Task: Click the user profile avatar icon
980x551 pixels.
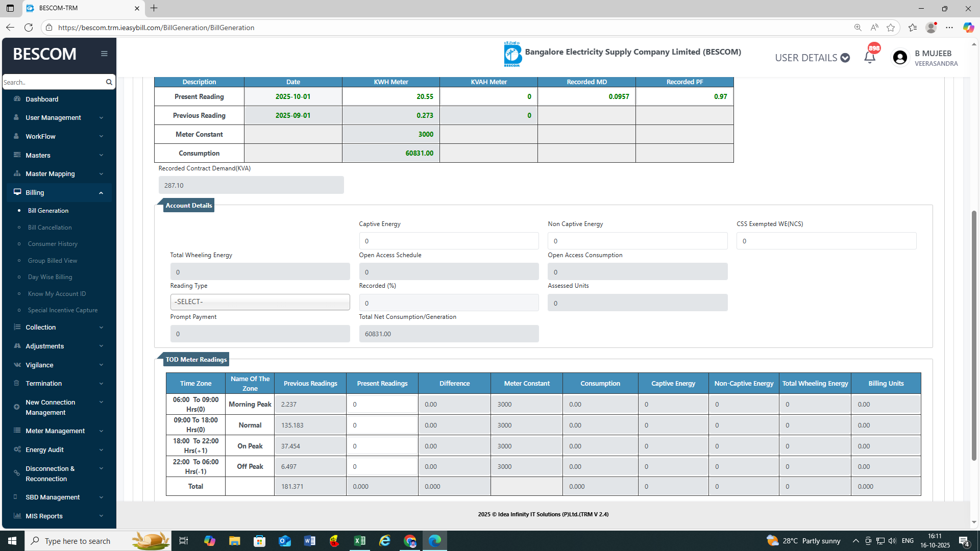Action: tap(900, 58)
